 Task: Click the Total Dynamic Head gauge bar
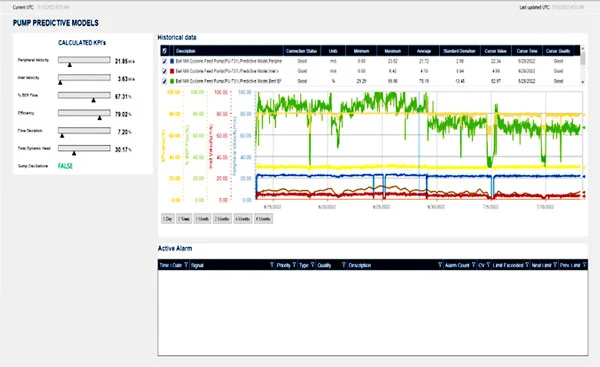pyautogui.click(x=84, y=148)
